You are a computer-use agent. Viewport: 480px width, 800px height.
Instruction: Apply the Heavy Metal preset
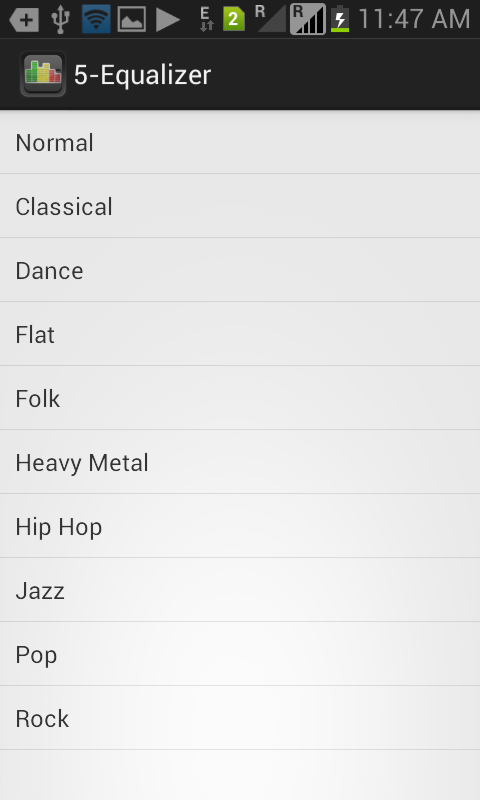(x=240, y=462)
